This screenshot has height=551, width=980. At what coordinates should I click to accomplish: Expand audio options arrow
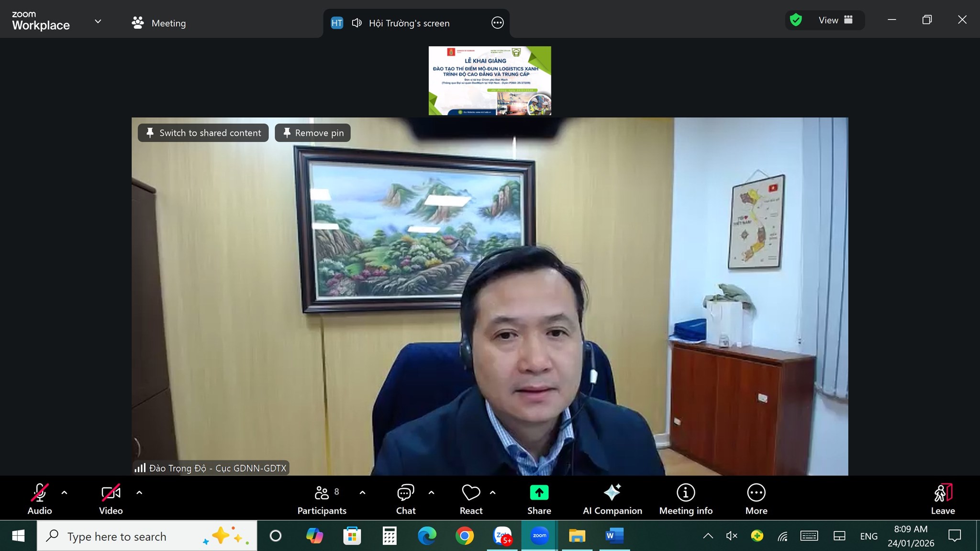pyautogui.click(x=65, y=492)
